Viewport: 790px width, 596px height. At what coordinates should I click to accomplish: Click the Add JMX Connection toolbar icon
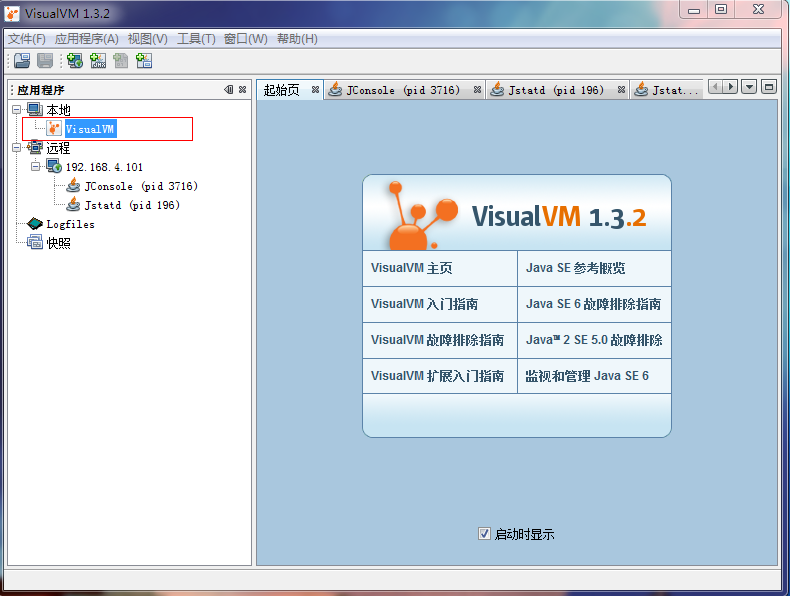tap(98, 61)
